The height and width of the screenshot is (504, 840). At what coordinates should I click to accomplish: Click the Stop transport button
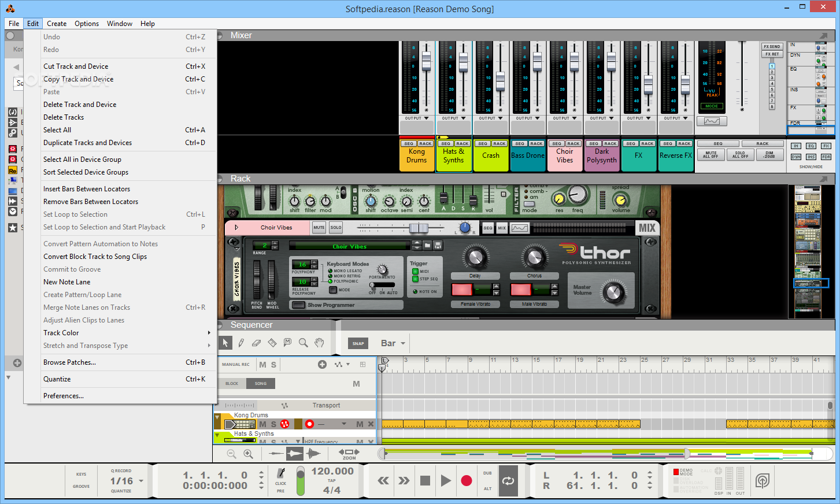pos(425,481)
